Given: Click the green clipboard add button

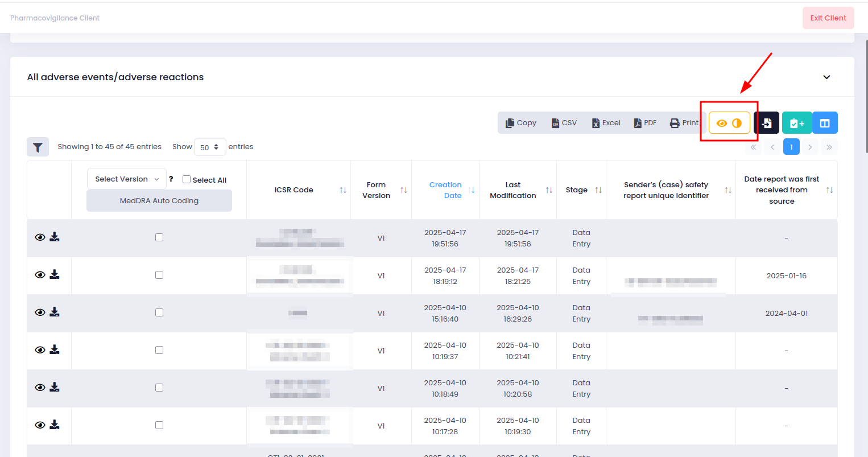Looking at the screenshot, I should click(797, 123).
